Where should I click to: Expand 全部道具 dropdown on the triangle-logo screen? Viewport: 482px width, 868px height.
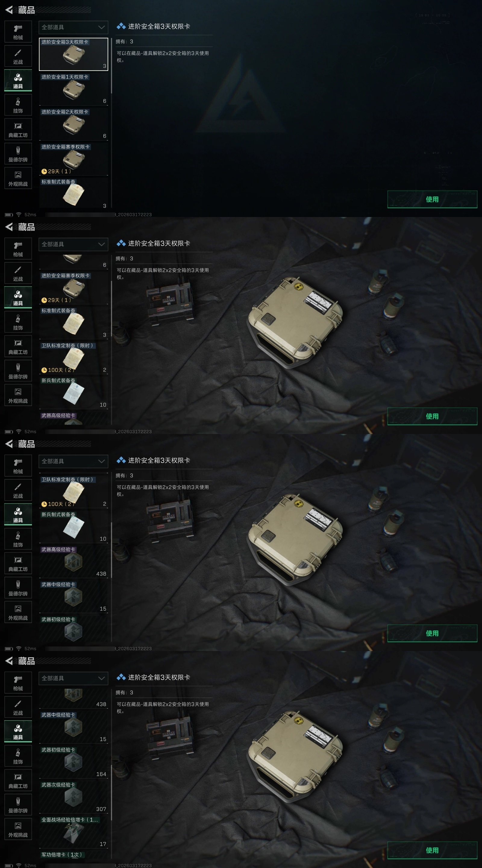pyautogui.click(x=74, y=27)
